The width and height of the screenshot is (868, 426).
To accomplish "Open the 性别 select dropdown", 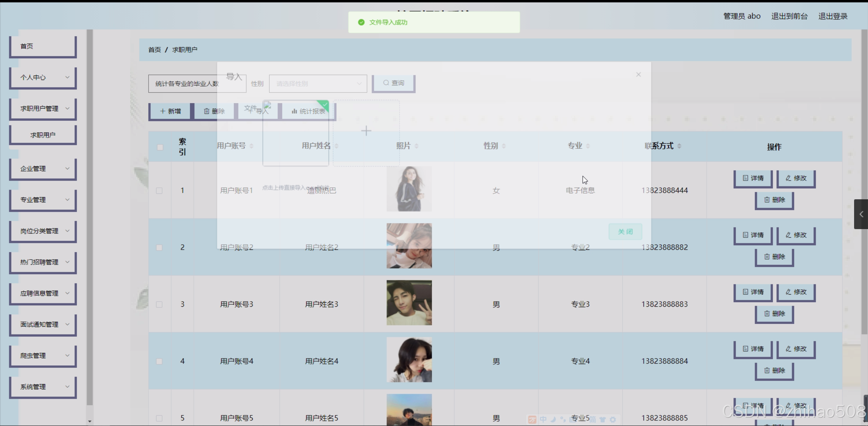I will [x=318, y=84].
